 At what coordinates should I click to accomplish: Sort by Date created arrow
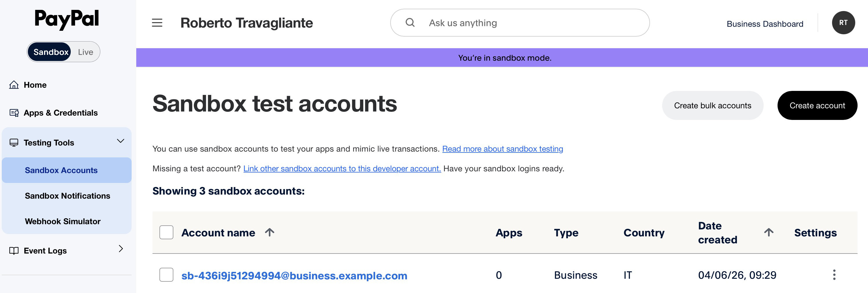pyautogui.click(x=769, y=232)
